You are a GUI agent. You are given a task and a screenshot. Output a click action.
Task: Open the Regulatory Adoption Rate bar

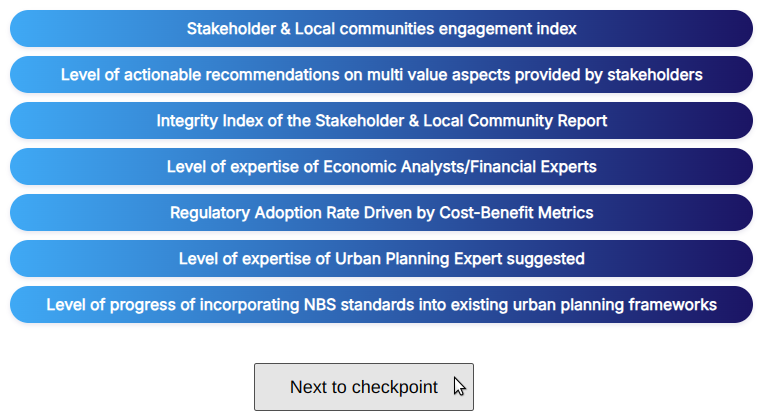tap(381, 212)
